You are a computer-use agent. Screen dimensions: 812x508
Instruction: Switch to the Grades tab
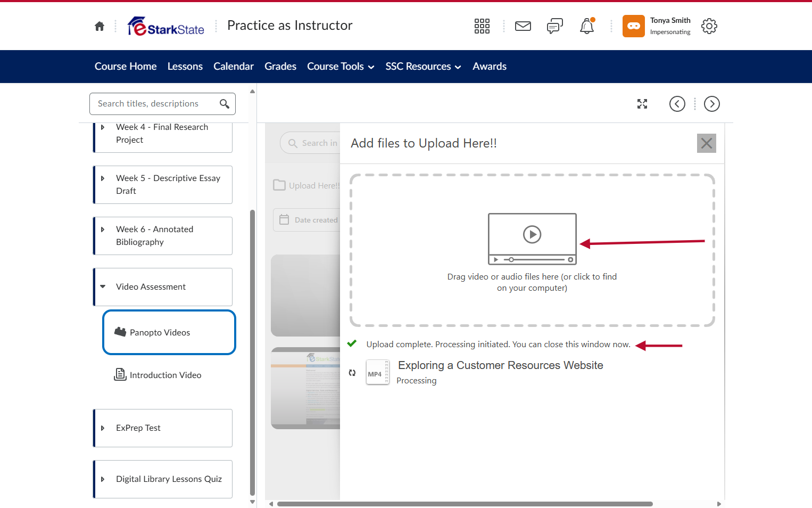[x=280, y=67]
